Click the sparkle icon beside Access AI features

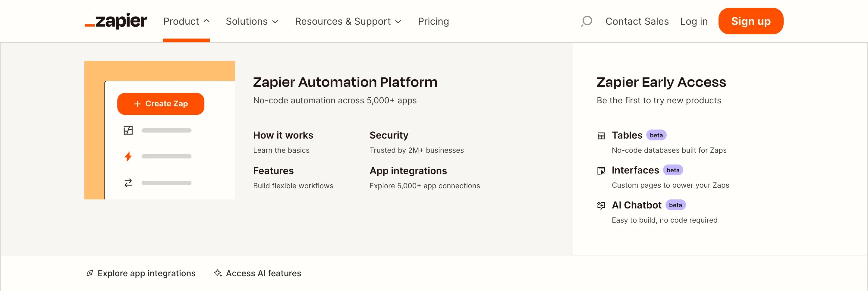(x=218, y=273)
